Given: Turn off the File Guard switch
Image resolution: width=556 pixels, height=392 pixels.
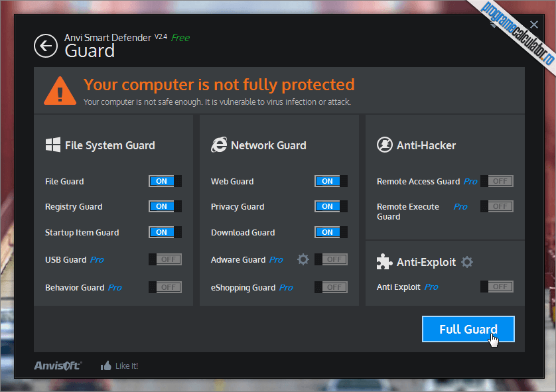Looking at the screenshot, I should tap(165, 181).
